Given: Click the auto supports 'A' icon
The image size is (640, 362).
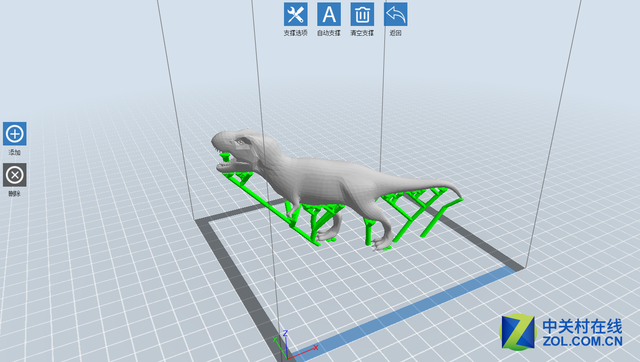Looking at the screenshot, I should click(x=329, y=14).
